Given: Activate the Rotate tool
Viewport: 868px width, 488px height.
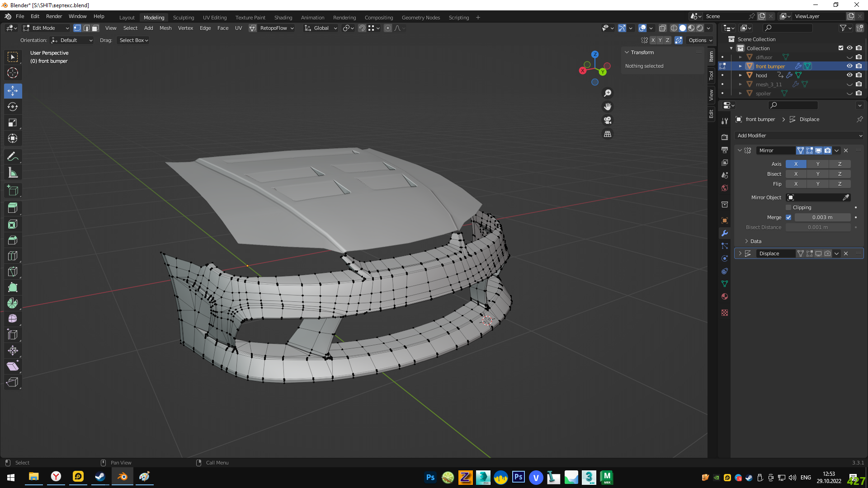Looking at the screenshot, I should tap(13, 107).
